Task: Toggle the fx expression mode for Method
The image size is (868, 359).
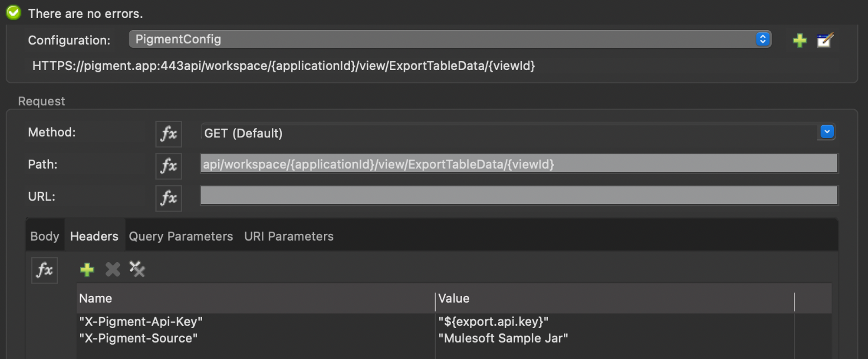Action: pyautogui.click(x=168, y=134)
